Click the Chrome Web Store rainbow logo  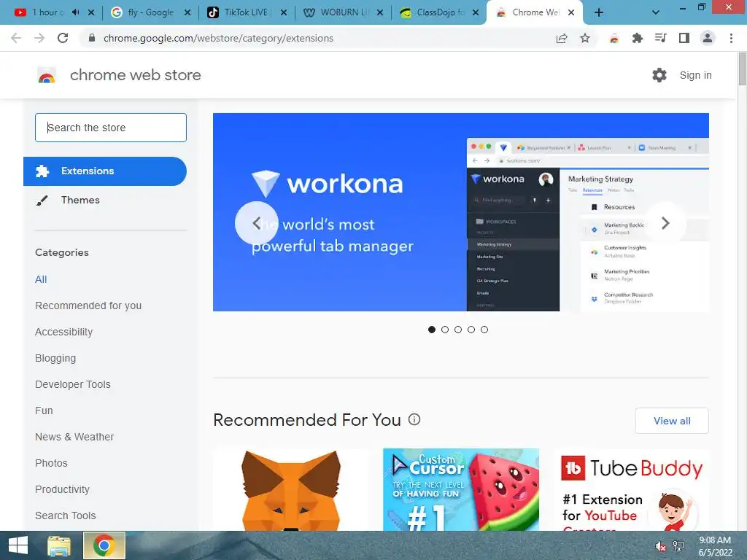(47, 75)
